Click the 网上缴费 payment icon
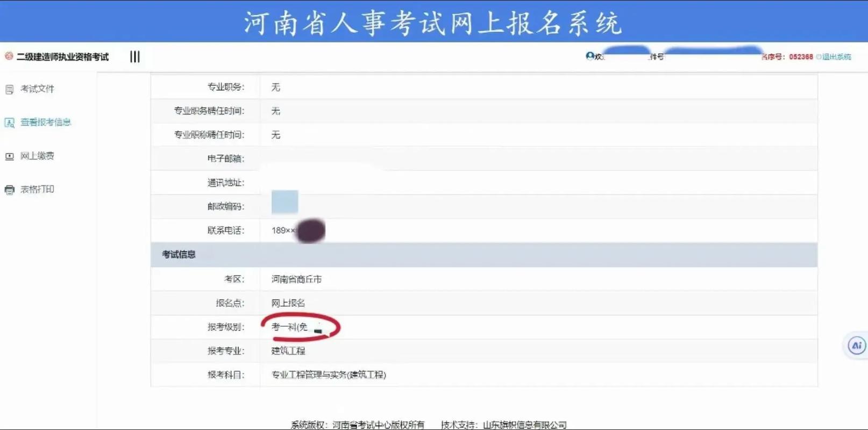This screenshot has width=868, height=430. [x=9, y=156]
